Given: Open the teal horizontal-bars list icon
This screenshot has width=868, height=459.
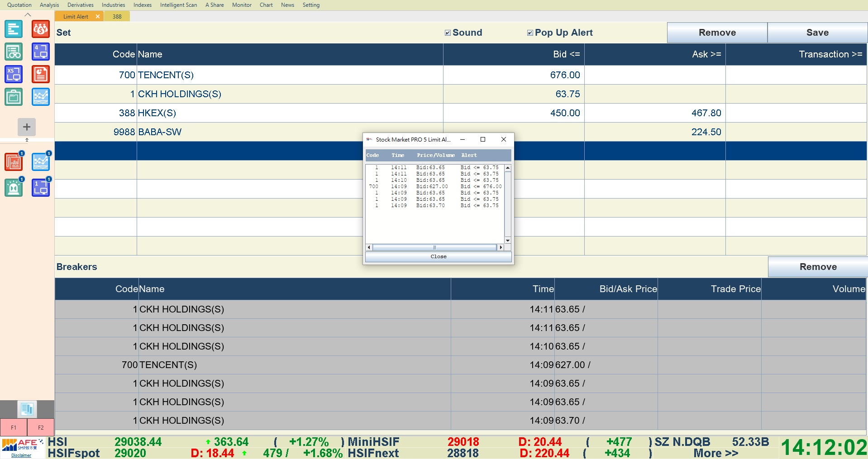Looking at the screenshot, I should tap(14, 29).
